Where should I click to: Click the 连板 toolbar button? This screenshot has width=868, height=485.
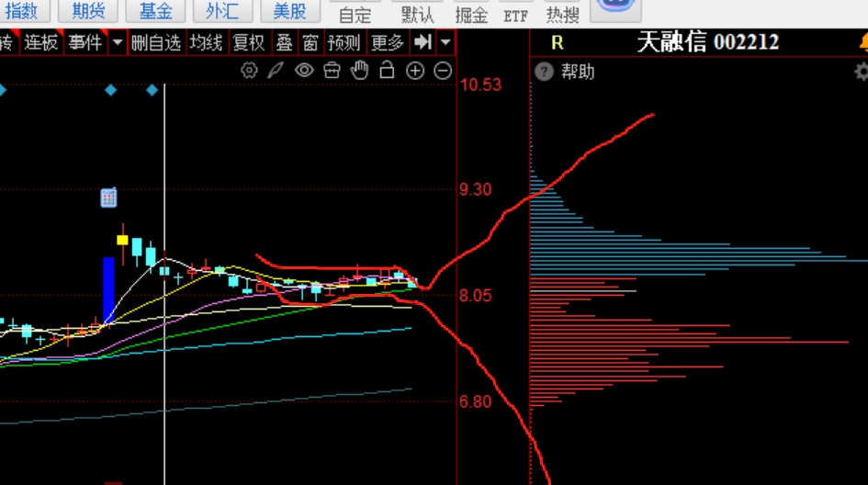pyautogui.click(x=41, y=42)
